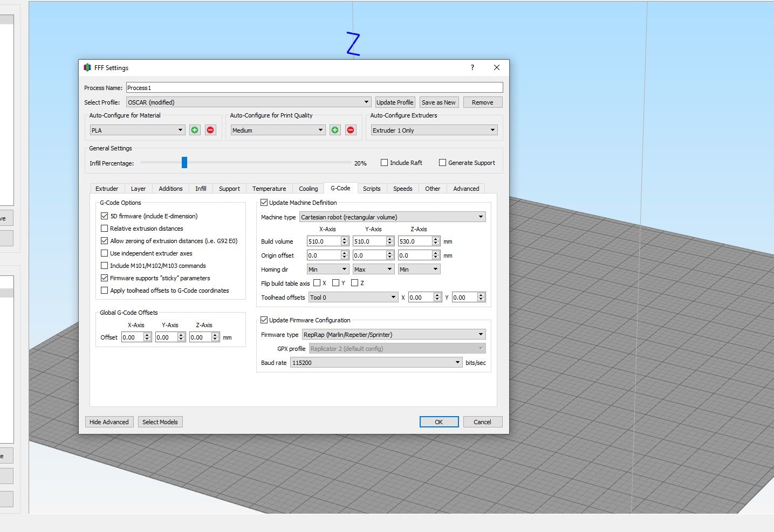Click the Select Models button

click(160, 422)
